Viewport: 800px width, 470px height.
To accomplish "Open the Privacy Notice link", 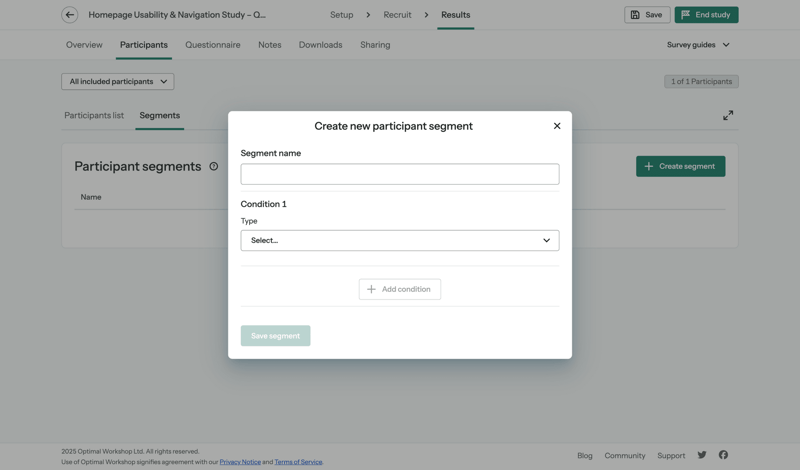I will tap(240, 462).
